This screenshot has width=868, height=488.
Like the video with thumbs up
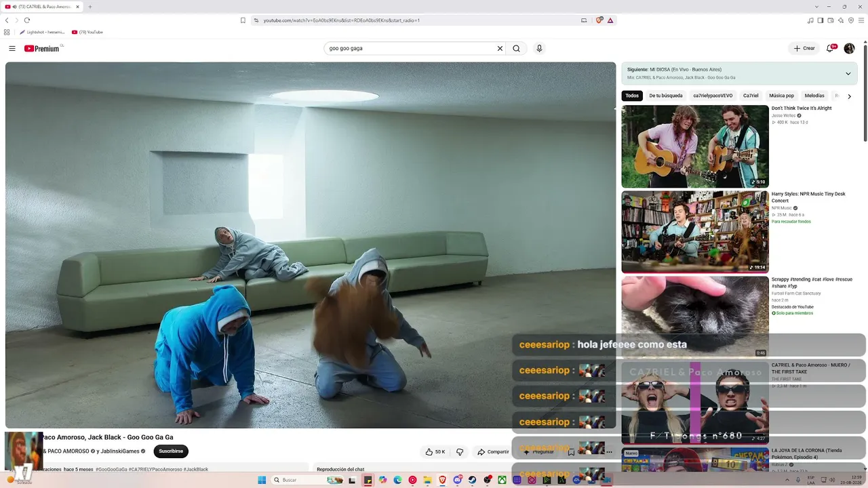click(x=435, y=451)
